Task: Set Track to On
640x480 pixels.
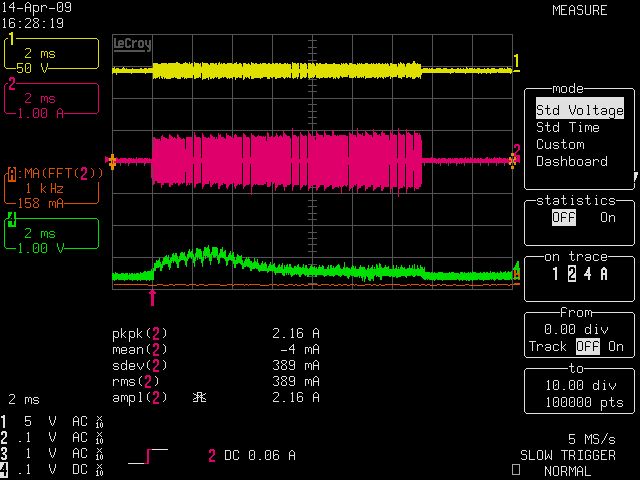Action: pos(616,347)
